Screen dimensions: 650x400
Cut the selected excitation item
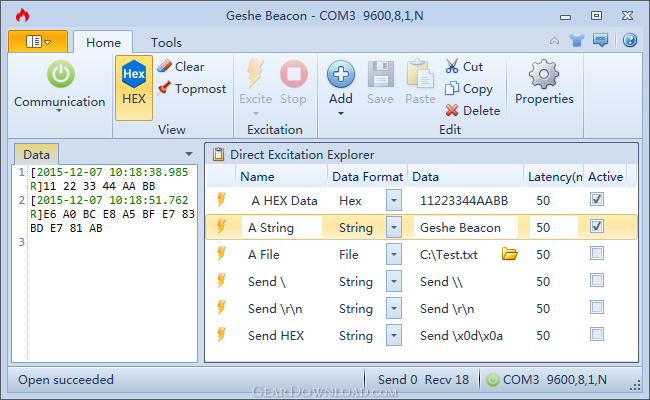(x=464, y=66)
